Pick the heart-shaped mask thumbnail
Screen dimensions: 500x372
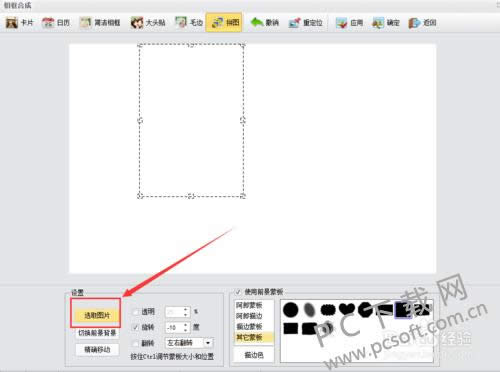(347, 309)
